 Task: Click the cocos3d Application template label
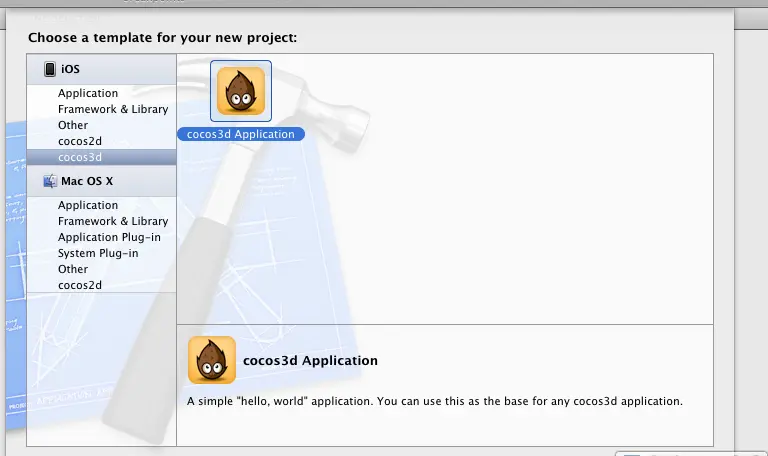tap(240, 134)
